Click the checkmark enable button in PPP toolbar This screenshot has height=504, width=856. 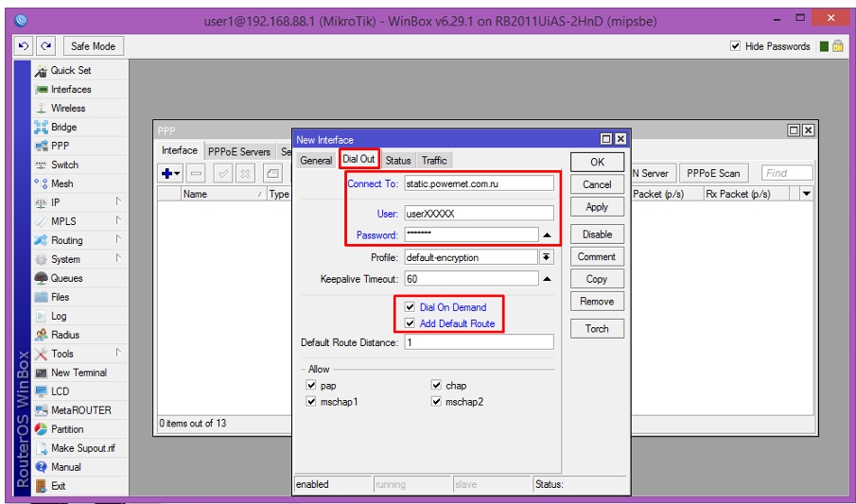coord(222,174)
